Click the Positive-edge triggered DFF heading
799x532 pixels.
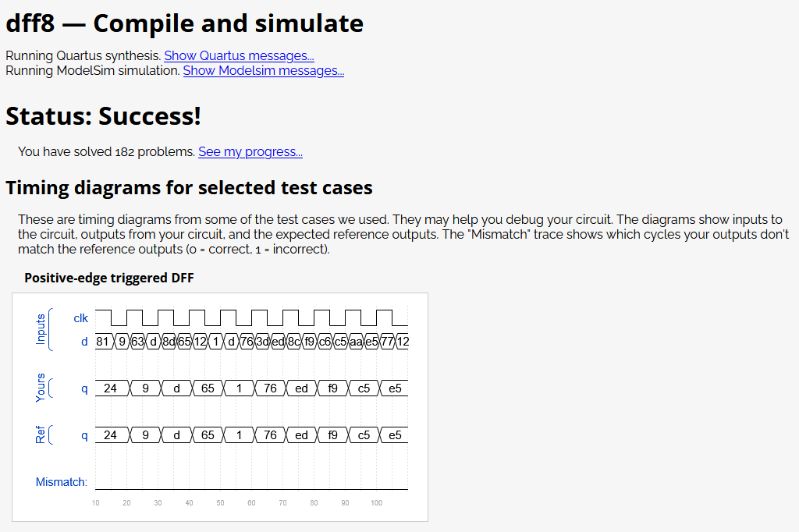click(x=109, y=278)
